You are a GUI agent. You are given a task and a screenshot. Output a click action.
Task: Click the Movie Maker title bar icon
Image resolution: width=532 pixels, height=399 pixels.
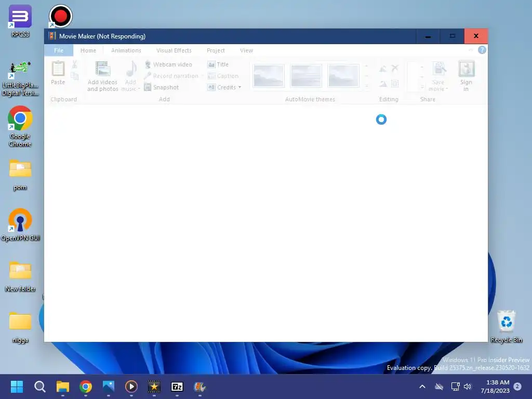point(52,36)
